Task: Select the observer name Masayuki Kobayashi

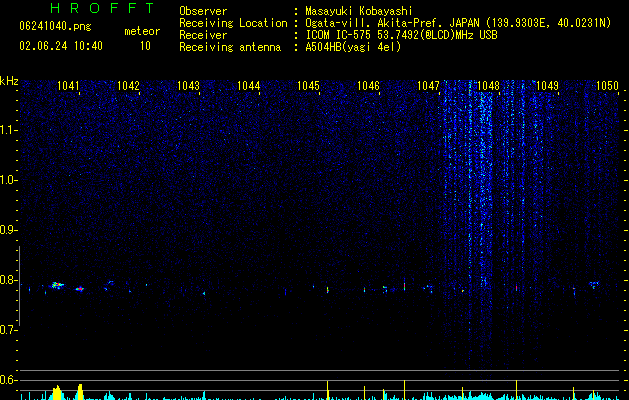Action: (x=358, y=11)
